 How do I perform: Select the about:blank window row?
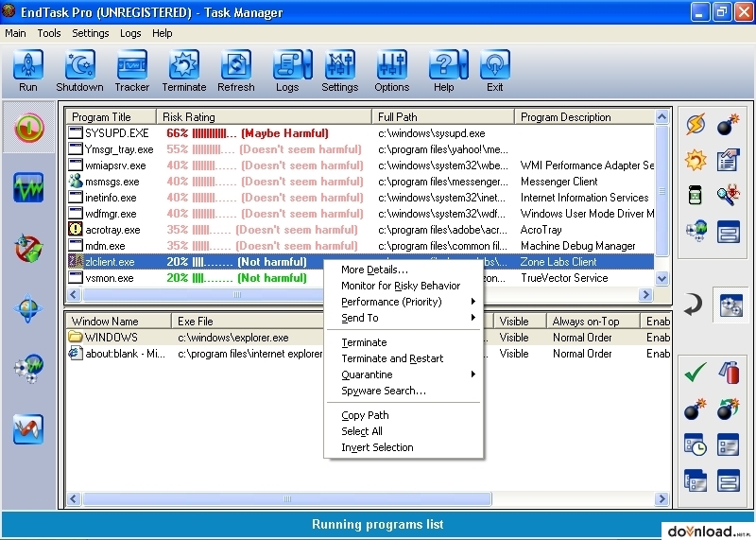coord(196,354)
